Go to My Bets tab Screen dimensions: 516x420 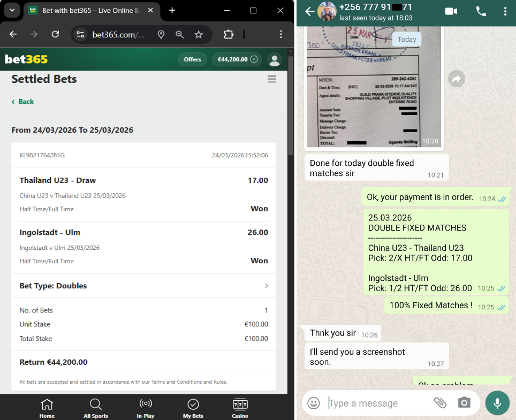click(193, 408)
